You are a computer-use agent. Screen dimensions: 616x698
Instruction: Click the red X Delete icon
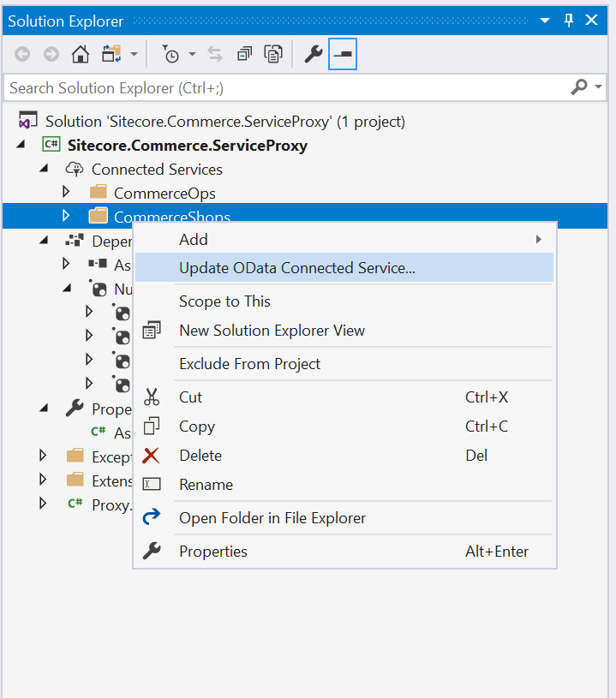tap(151, 456)
